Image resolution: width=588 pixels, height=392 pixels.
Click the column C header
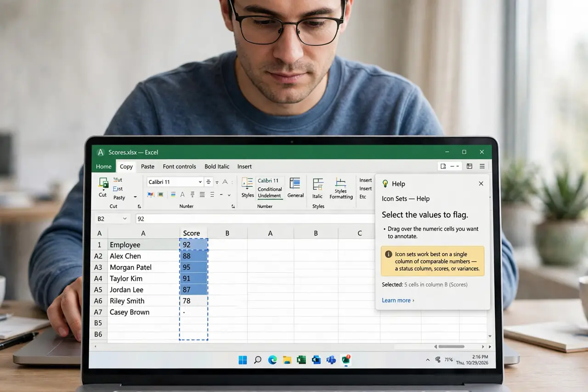tap(360, 233)
